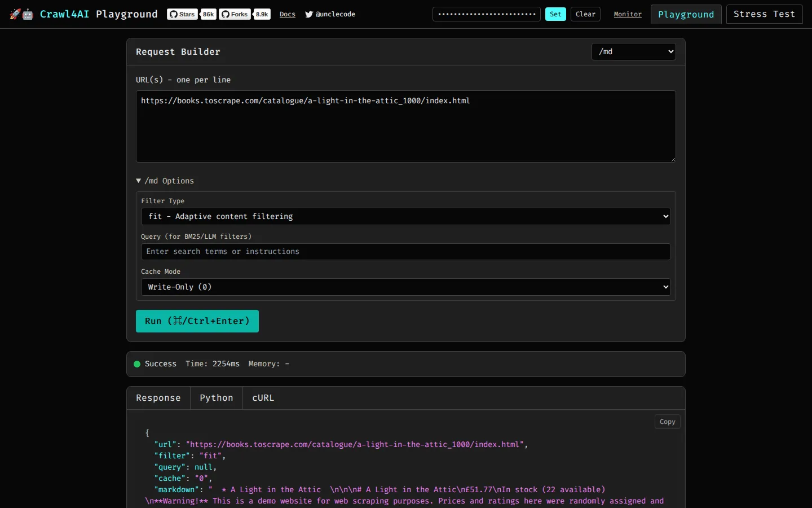This screenshot has width=812, height=508.
Task: Select the Response tab
Action: (158, 398)
